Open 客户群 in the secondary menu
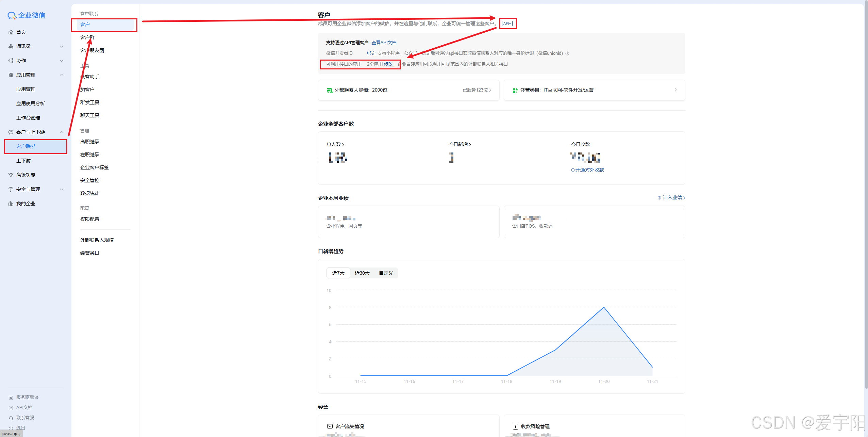 coord(87,37)
